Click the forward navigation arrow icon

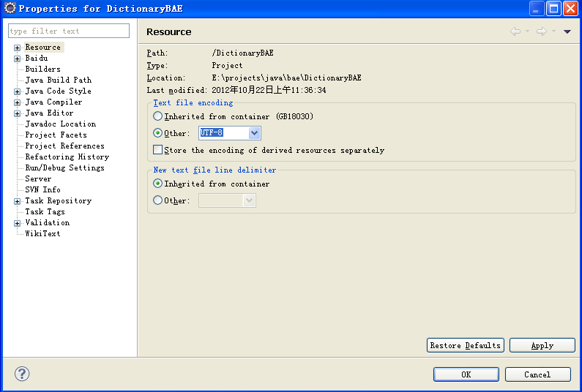coord(542,31)
